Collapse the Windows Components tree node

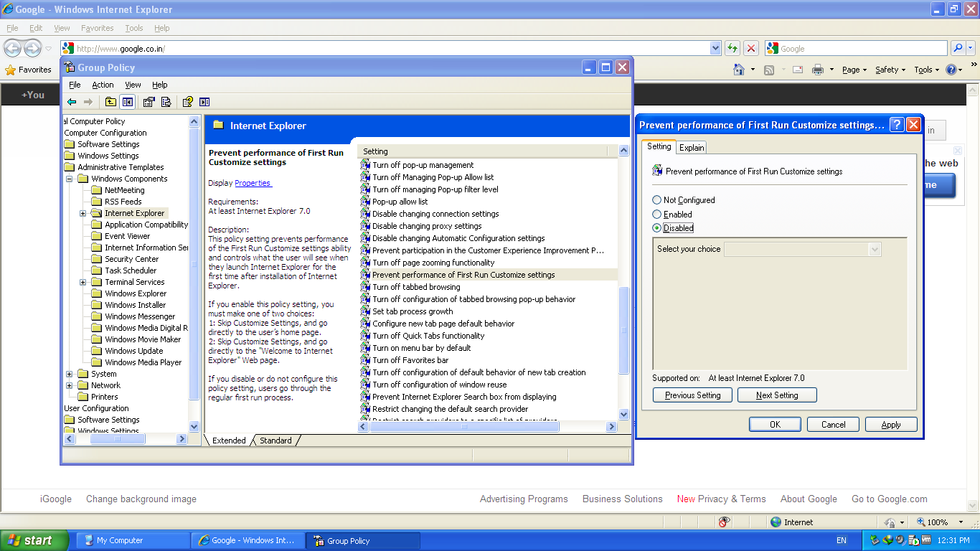point(69,179)
